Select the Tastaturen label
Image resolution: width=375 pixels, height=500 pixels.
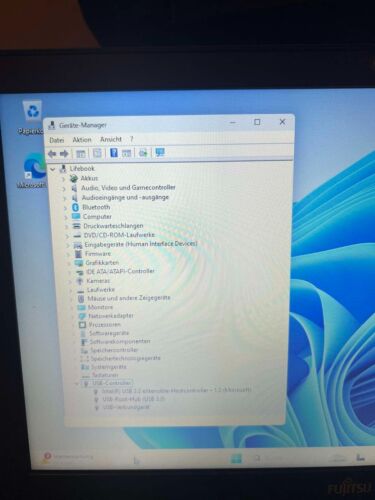(105, 375)
